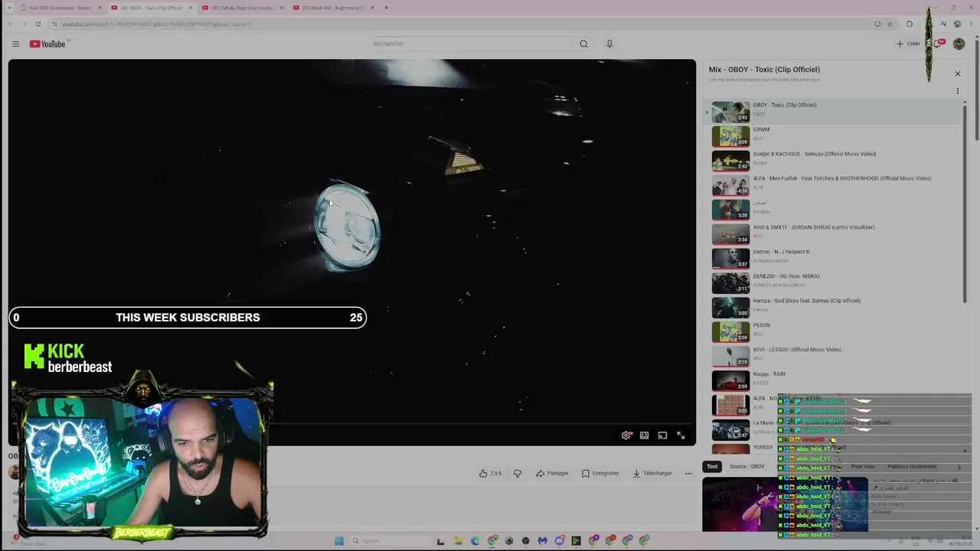Play Naqqu RARI from the mix
This screenshot has height=551, width=980.
[x=833, y=381]
